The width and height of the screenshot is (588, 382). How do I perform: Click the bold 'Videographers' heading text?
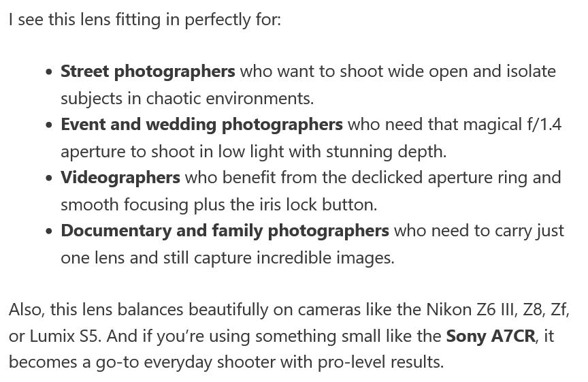click(120, 178)
